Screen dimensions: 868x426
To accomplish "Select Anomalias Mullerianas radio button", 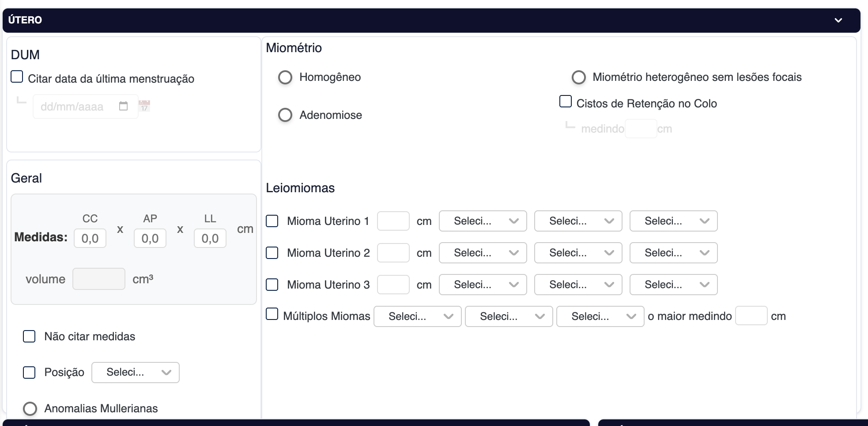I will tap(30, 409).
